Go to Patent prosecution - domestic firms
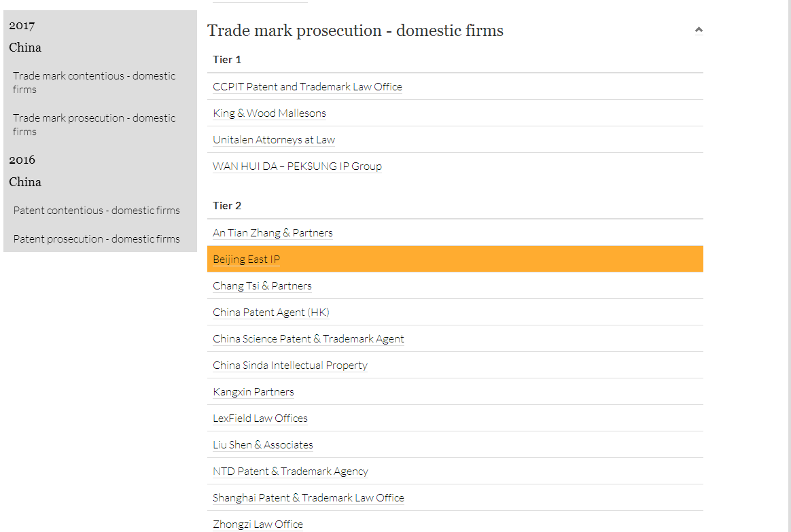Screen dimensions: 791x532 tap(96, 239)
